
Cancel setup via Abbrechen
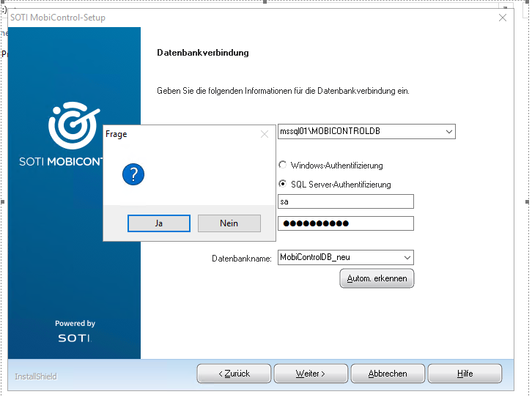click(x=388, y=374)
